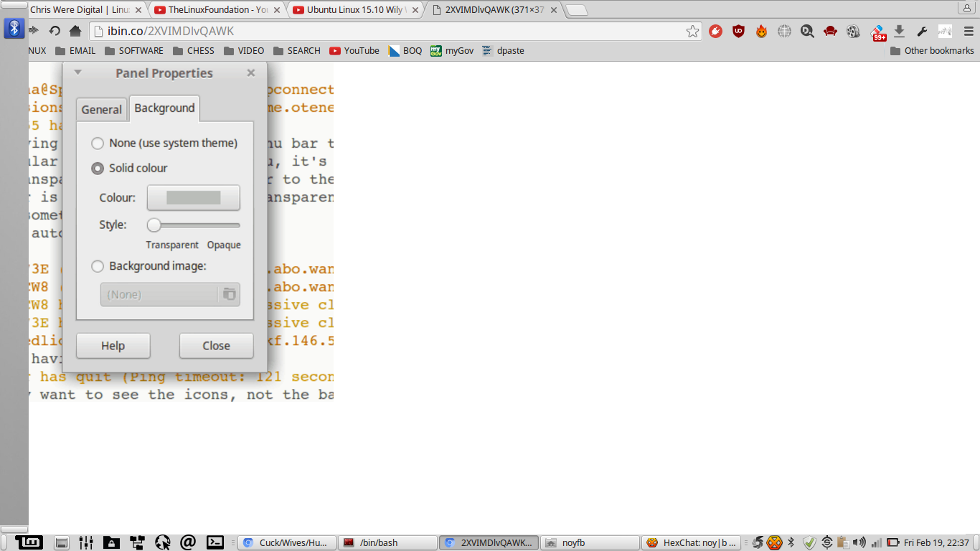The height and width of the screenshot is (551, 980).
Task: Open the locked folder launcher icon
Action: [x=111, y=543]
